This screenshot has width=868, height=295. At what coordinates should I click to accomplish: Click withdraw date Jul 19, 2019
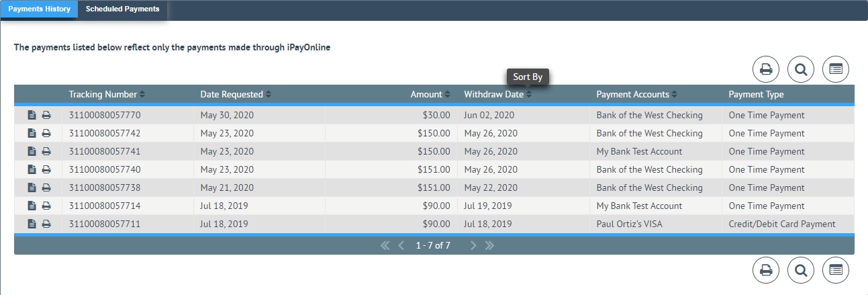click(x=487, y=206)
